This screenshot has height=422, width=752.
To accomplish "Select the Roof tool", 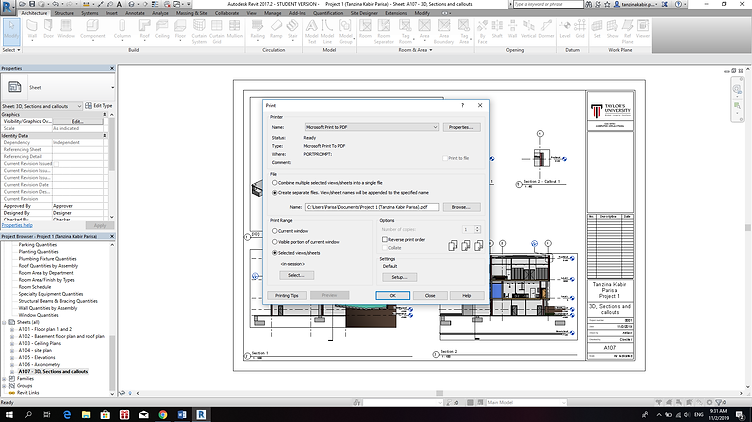I will 144,30.
